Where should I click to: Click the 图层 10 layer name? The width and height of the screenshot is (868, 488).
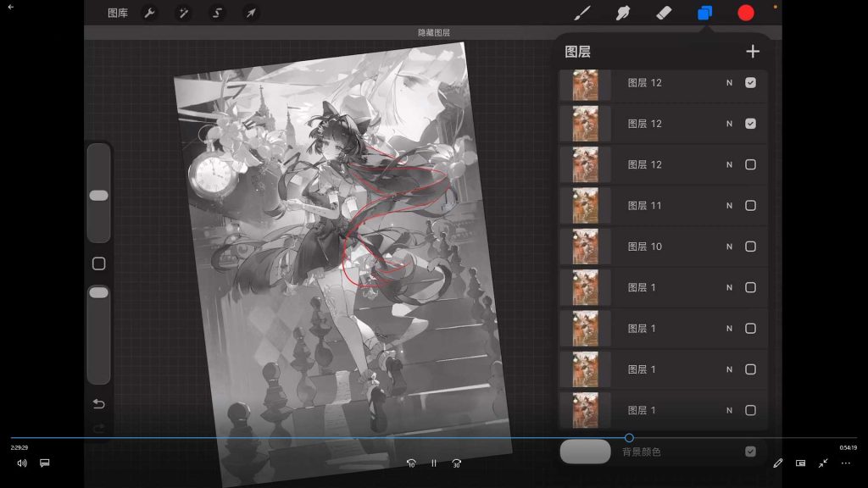tap(644, 247)
